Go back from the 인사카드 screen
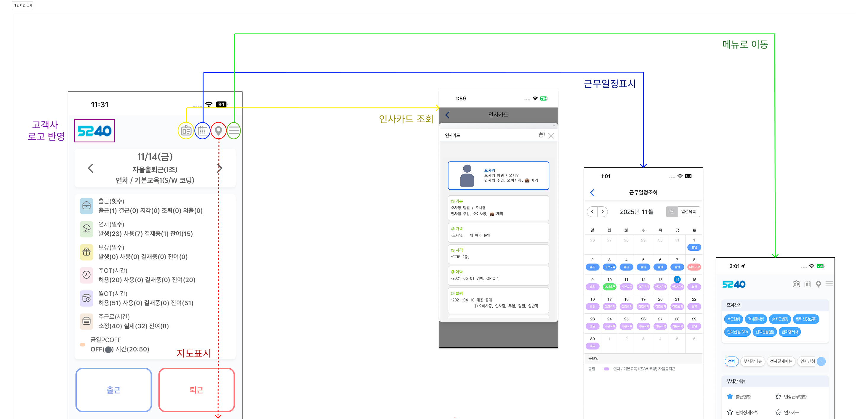This screenshot has height=419, width=868. pyautogui.click(x=447, y=115)
